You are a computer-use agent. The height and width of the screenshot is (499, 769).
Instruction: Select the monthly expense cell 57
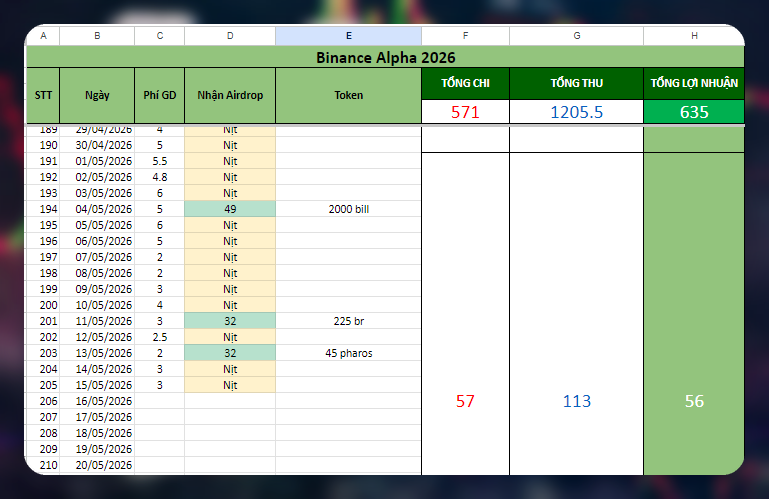[465, 313]
